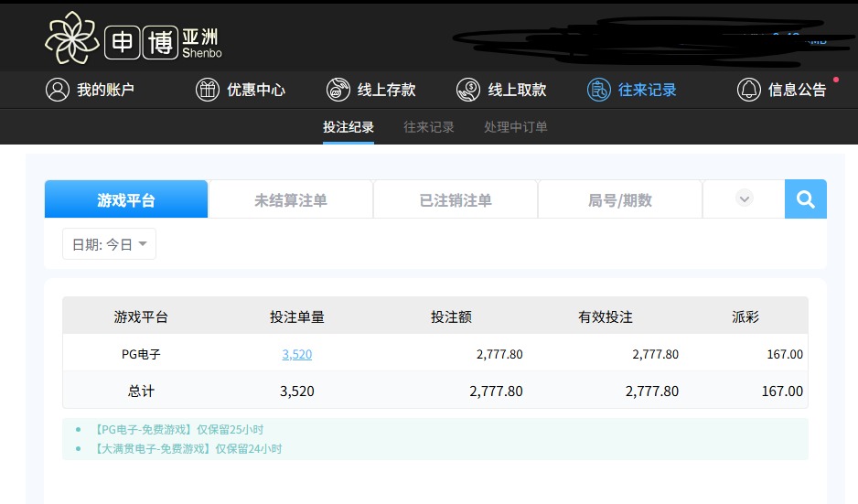Open the 局号/期数 tab
Image resolution: width=858 pixels, height=504 pixels.
(x=620, y=199)
